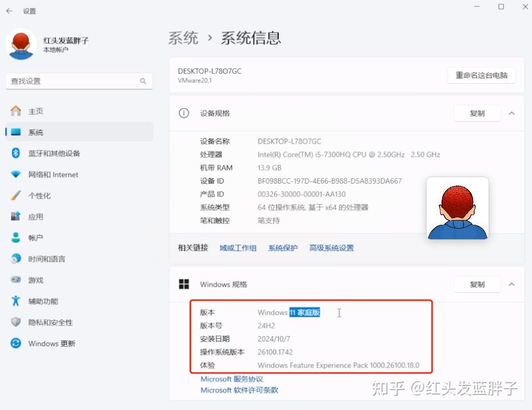Copy device specs with 复制 button
The width and height of the screenshot is (532, 410).
tap(477, 113)
